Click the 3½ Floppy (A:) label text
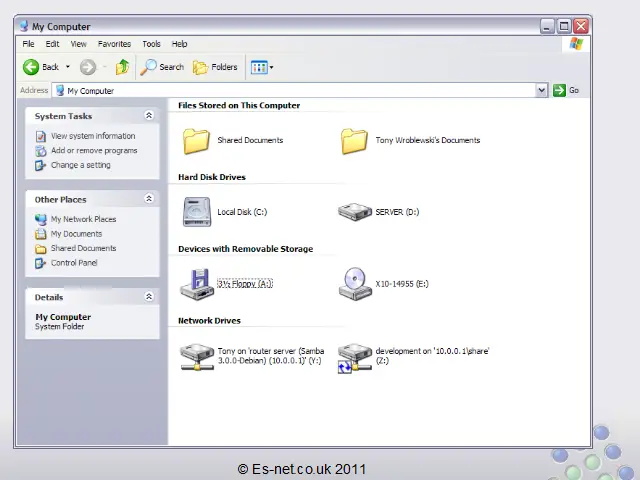640x480 pixels. (x=245, y=284)
